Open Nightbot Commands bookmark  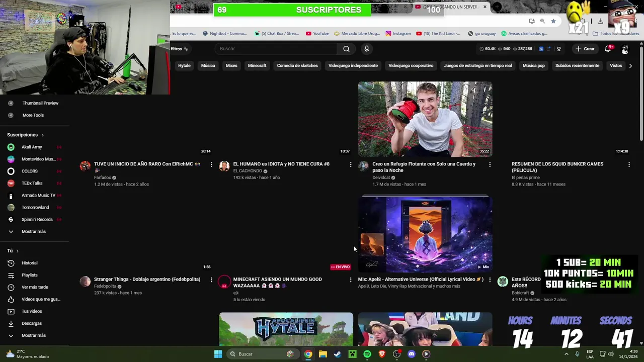tap(224, 34)
